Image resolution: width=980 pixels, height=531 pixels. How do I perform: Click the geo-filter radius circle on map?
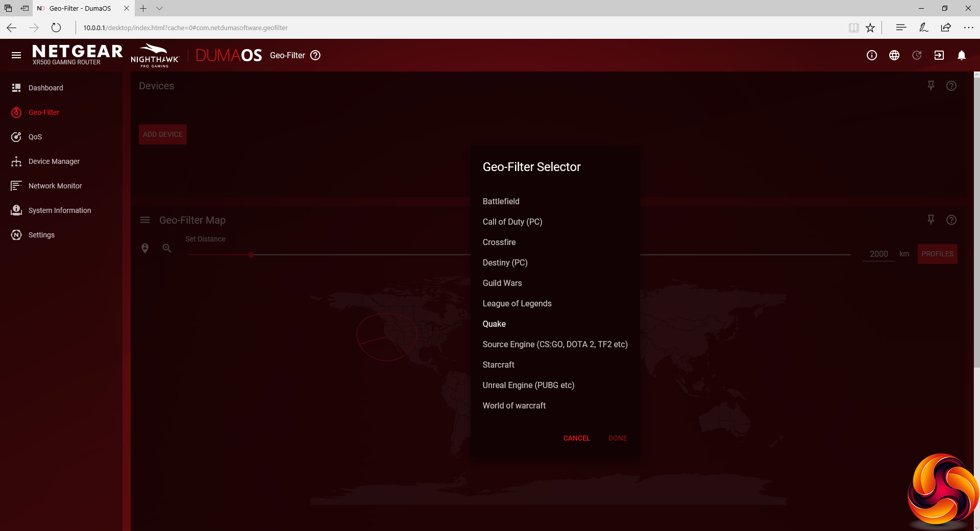(386, 337)
